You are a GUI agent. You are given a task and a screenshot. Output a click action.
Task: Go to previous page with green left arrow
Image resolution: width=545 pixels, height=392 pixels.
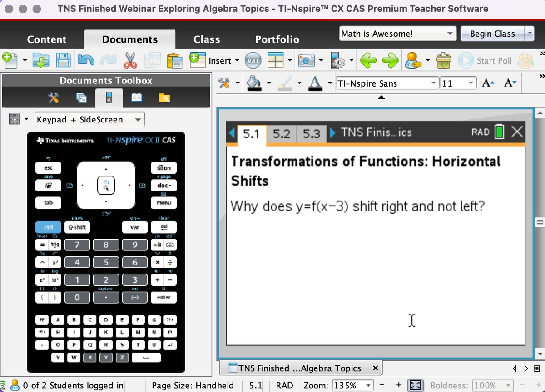[x=368, y=60]
